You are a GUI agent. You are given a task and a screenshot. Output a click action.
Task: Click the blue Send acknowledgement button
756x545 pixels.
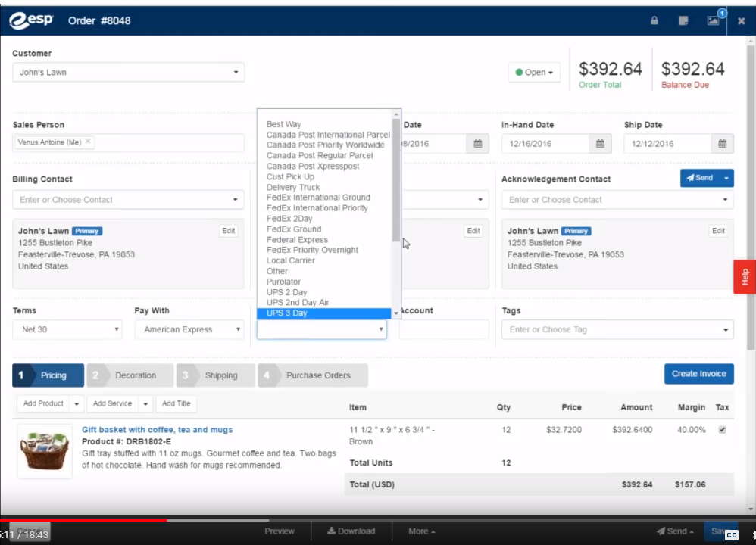(x=700, y=178)
